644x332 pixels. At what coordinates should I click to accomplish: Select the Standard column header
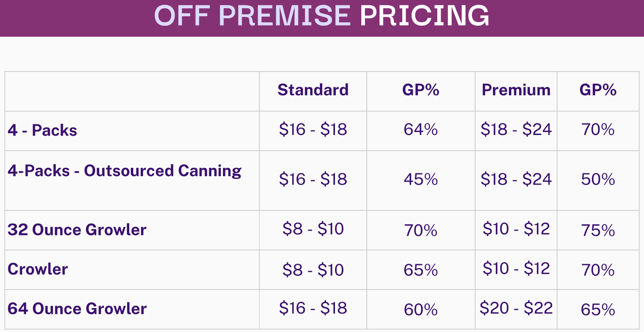[313, 90]
